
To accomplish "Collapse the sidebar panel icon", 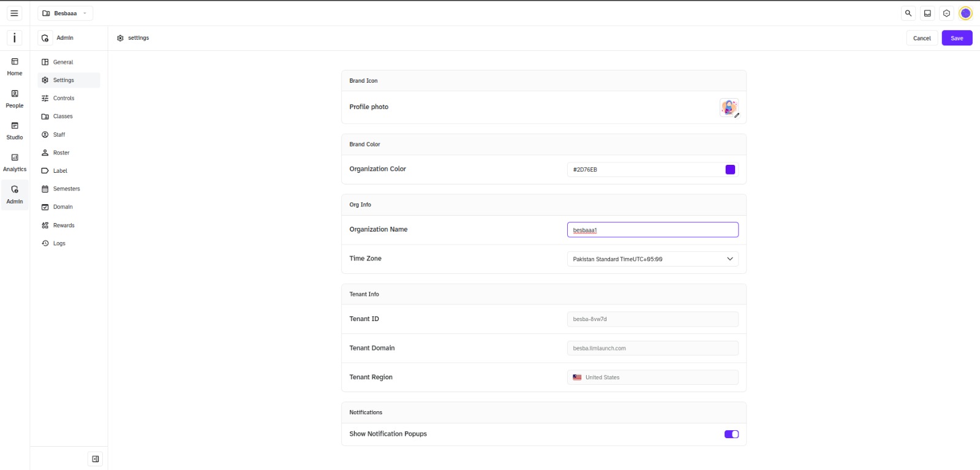I will click(96, 459).
